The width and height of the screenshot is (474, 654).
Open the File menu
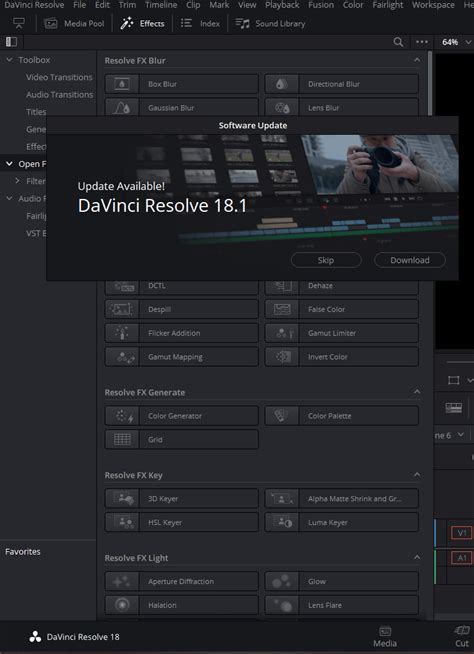click(x=79, y=5)
